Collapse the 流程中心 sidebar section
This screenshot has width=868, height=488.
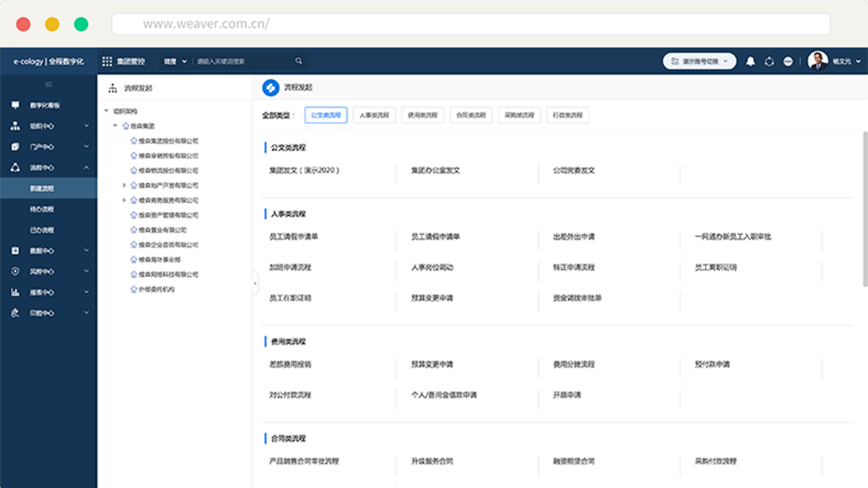[x=86, y=168]
